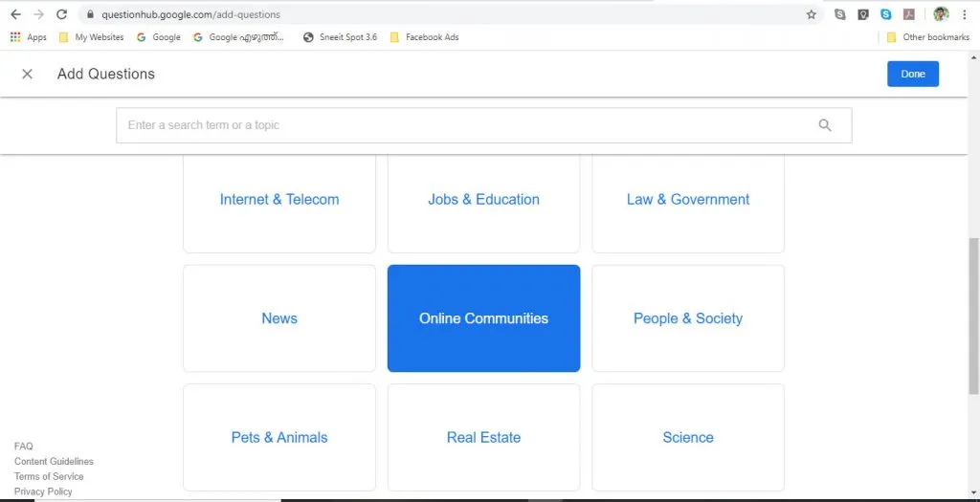Open the My Websites bookmarks folder
The image size is (980, 502).
(91, 37)
